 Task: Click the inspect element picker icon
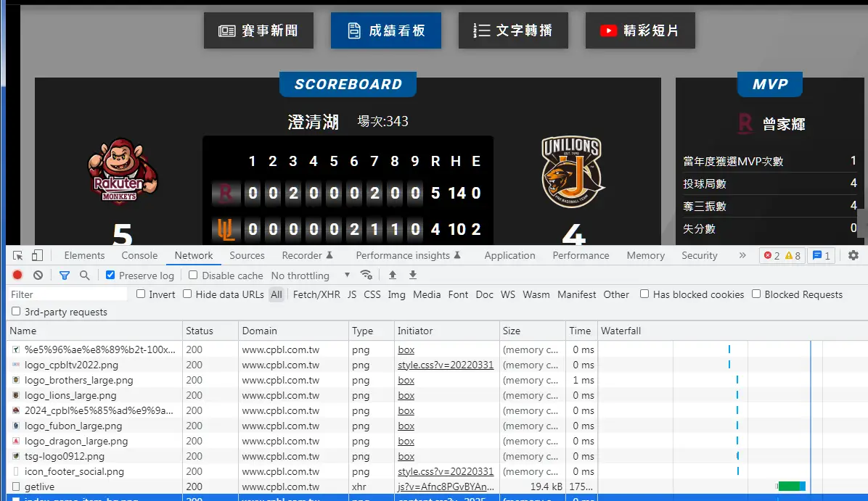click(x=18, y=256)
